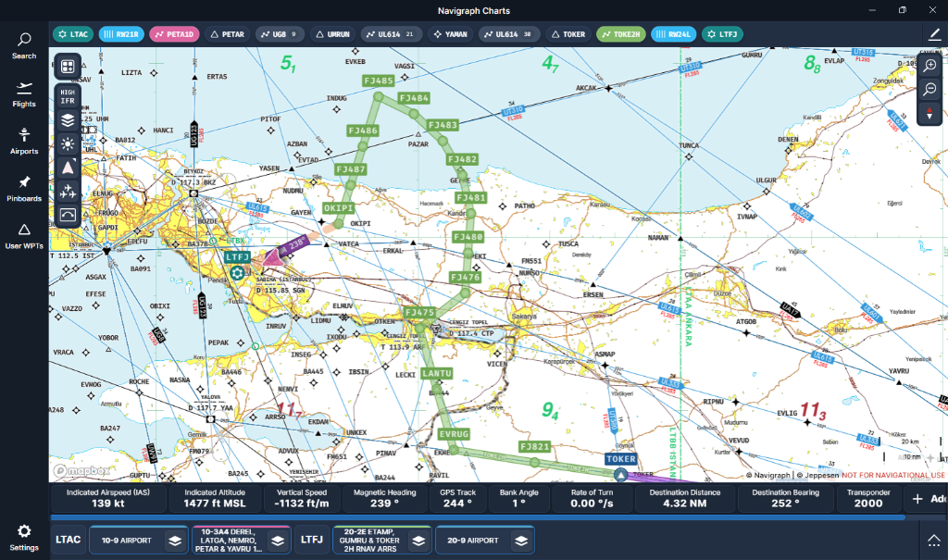
Task: Toggle the moving map aircraft arrow
Action: (x=68, y=168)
